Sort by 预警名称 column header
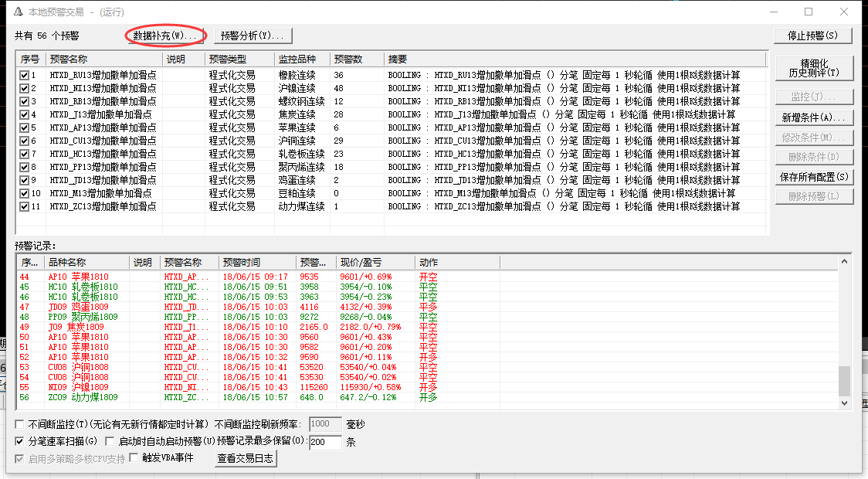Image resolution: width=868 pixels, height=479 pixels. (103, 59)
